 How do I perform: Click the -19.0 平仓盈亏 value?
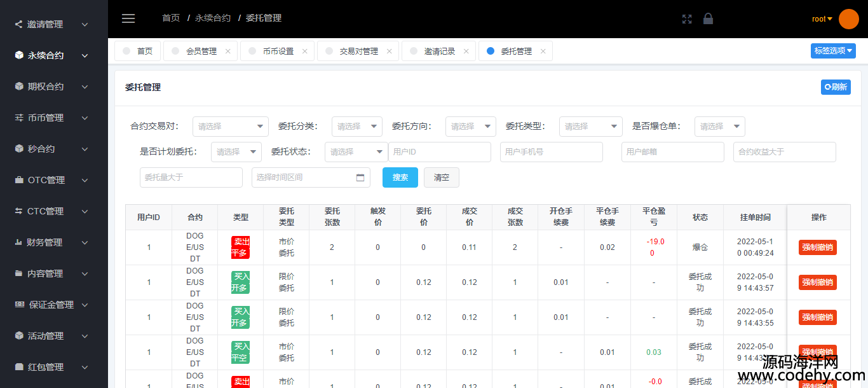point(654,247)
